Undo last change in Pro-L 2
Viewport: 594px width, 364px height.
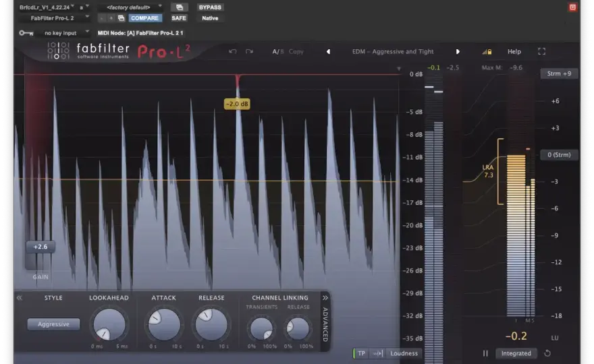coord(233,51)
